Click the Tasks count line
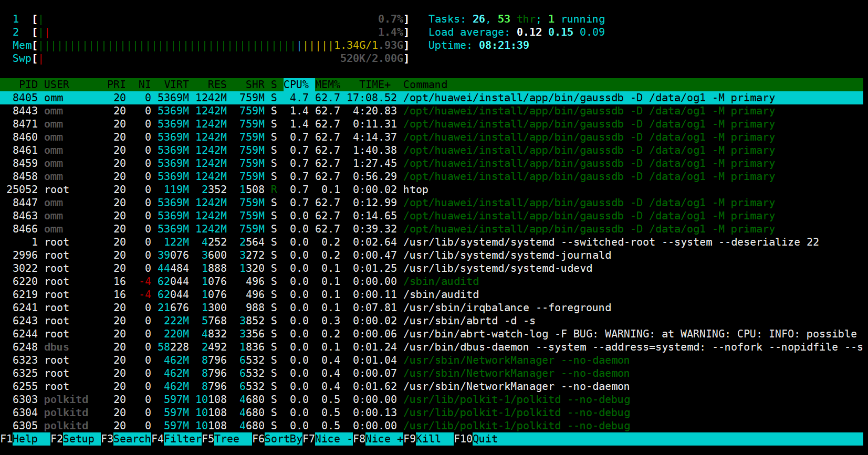This screenshot has height=455, width=868. click(517, 19)
